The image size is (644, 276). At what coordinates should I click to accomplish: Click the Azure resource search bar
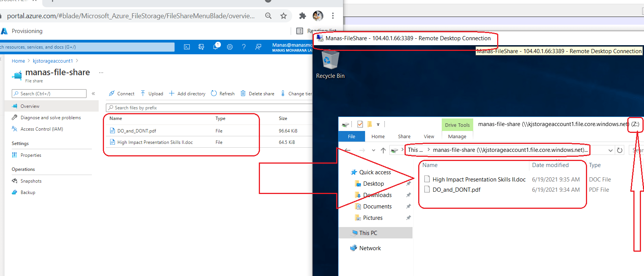click(87, 47)
